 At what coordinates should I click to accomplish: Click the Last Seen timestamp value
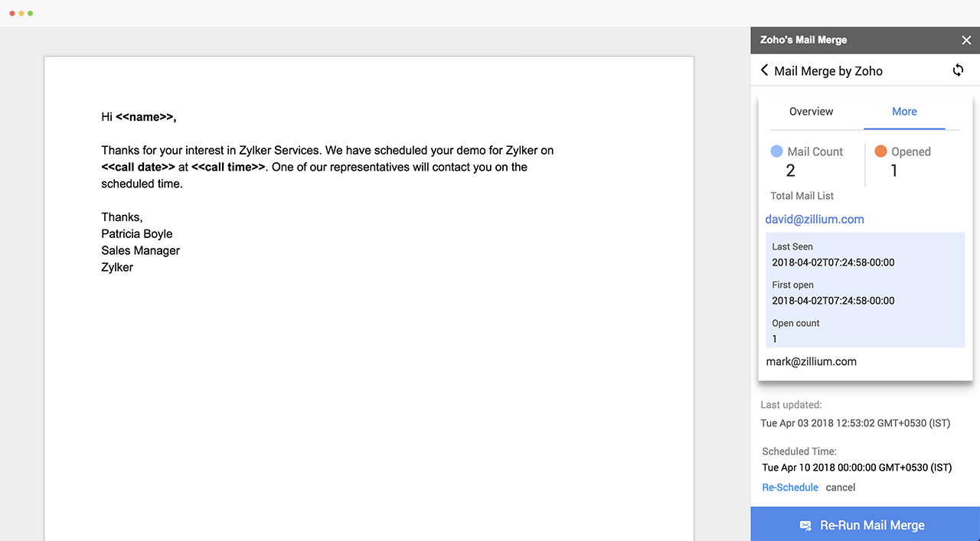point(833,262)
